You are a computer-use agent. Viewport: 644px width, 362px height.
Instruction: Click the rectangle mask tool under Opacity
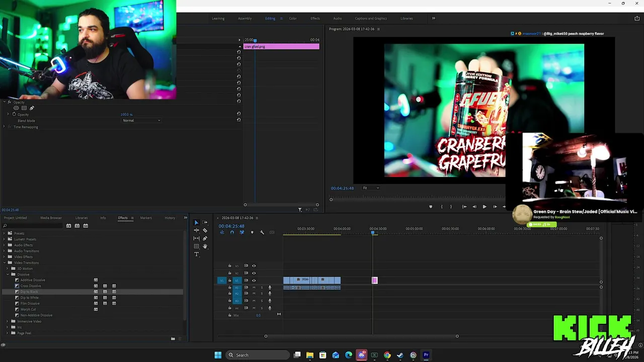tap(24, 108)
